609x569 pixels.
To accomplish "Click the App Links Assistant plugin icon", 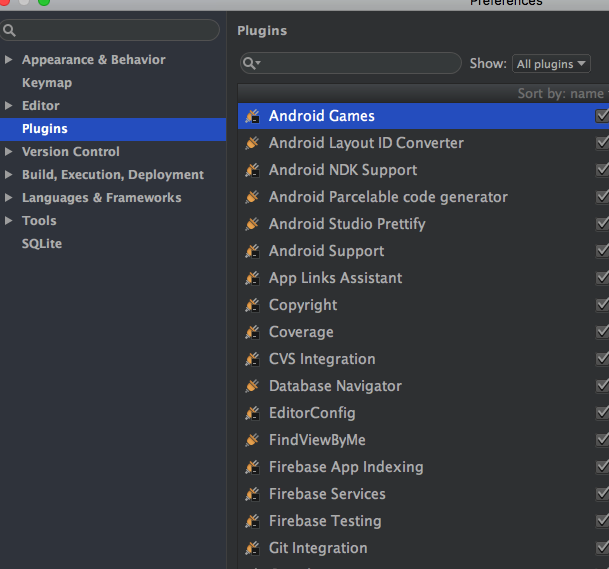I will 252,278.
